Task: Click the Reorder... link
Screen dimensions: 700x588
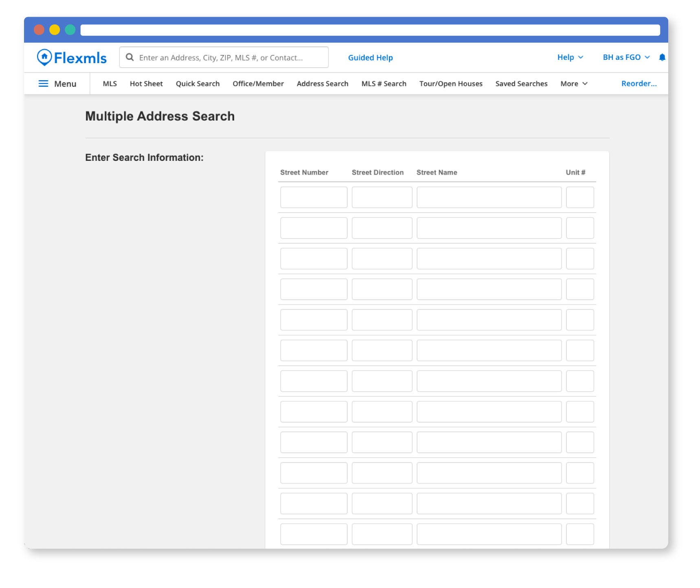Action: coord(639,83)
